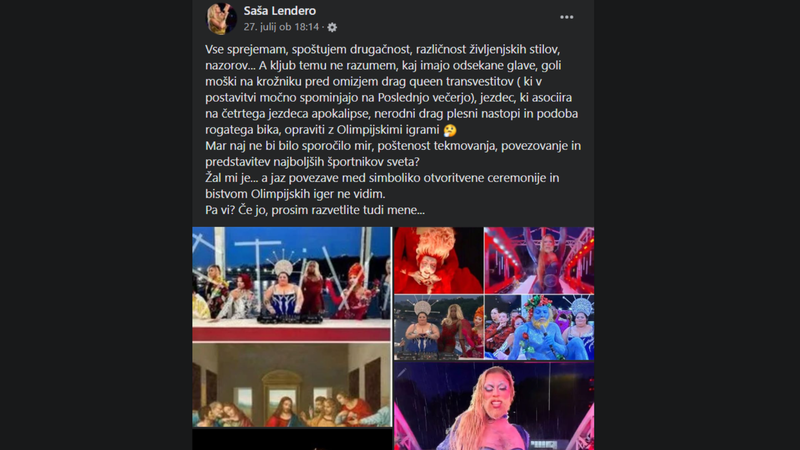Open photo of red-haired performer in red costume

pyautogui.click(x=438, y=260)
